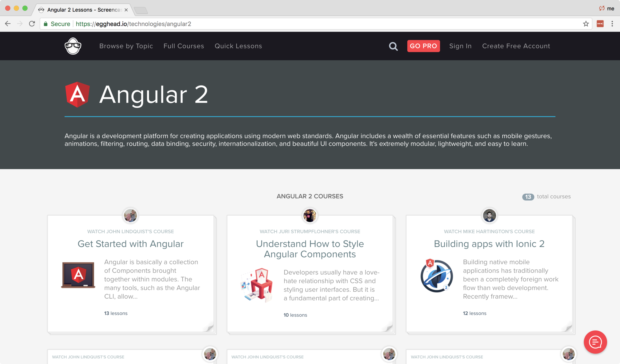Click the red browser extension icon
The image size is (620, 364).
pos(600,24)
